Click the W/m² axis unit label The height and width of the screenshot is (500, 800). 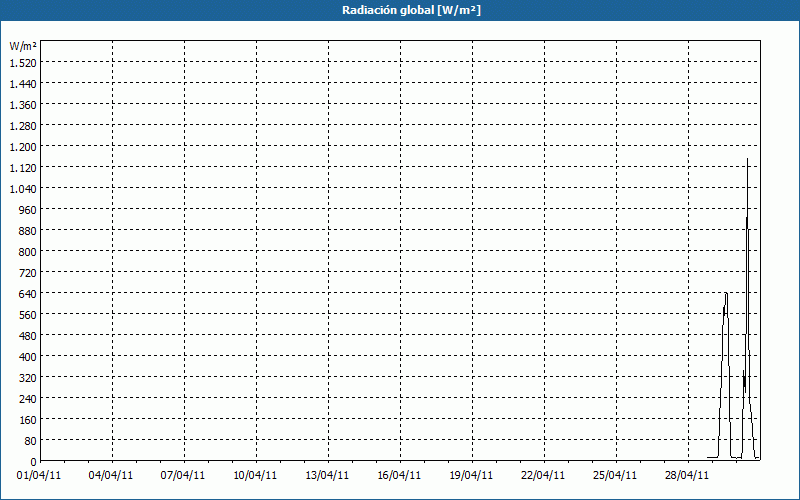pyautogui.click(x=23, y=46)
